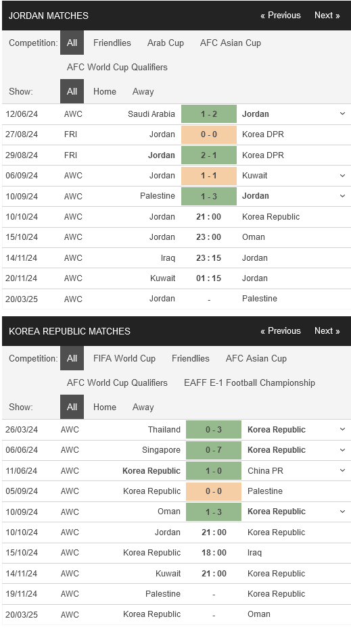This screenshot has height=644, width=351.
Task: Expand the Saudi Arabia vs Jordan match details
Action: click(x=342, y=114)
